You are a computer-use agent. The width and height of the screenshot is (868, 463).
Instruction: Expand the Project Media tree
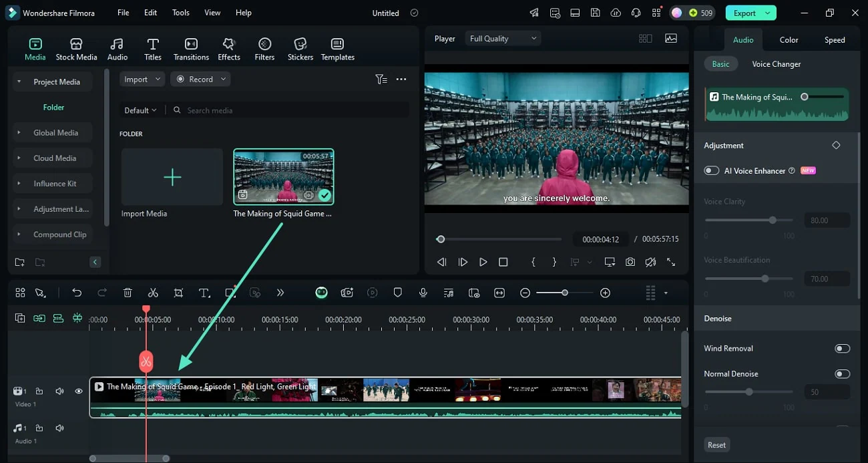[19, 82]
